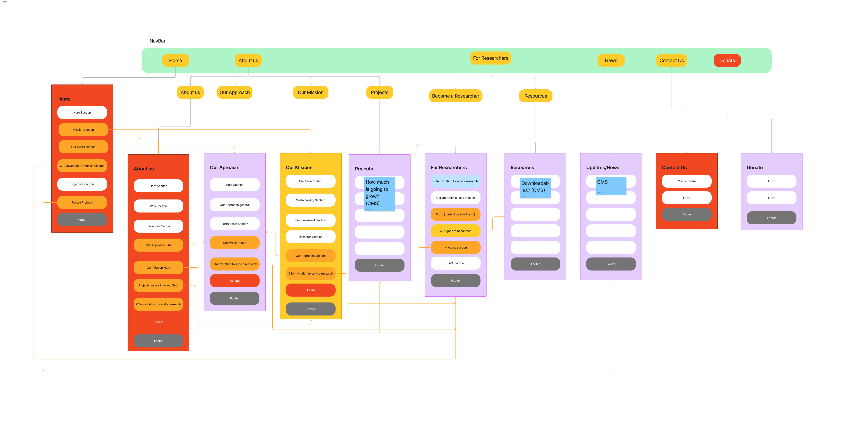The width and height of the screenshot is (868, 425).
Task: Select Hero Section in the Home frame
Action: (x=82, y=113)
